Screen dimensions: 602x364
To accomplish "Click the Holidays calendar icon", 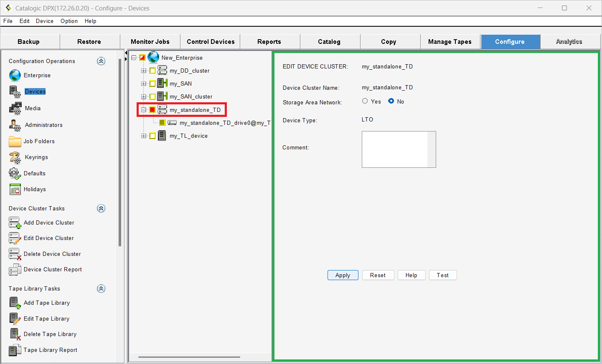I will [15, 190].
